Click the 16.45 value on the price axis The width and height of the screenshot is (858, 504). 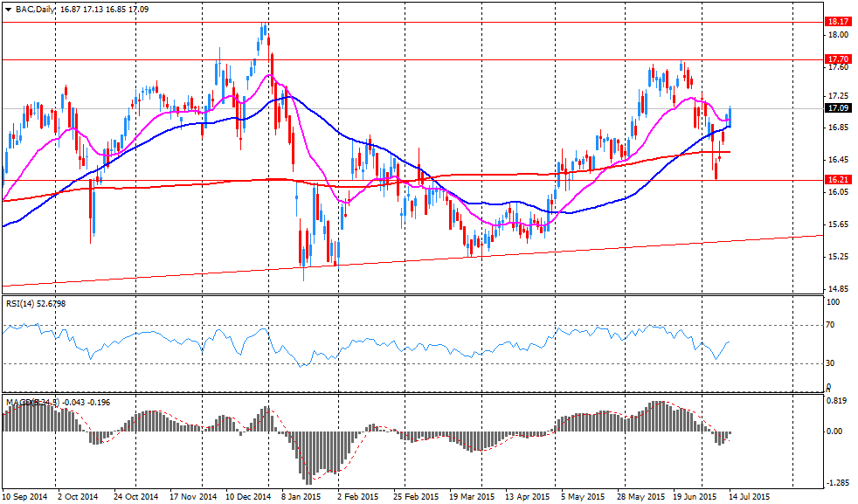pyautogui.click(x=838, y=160)
